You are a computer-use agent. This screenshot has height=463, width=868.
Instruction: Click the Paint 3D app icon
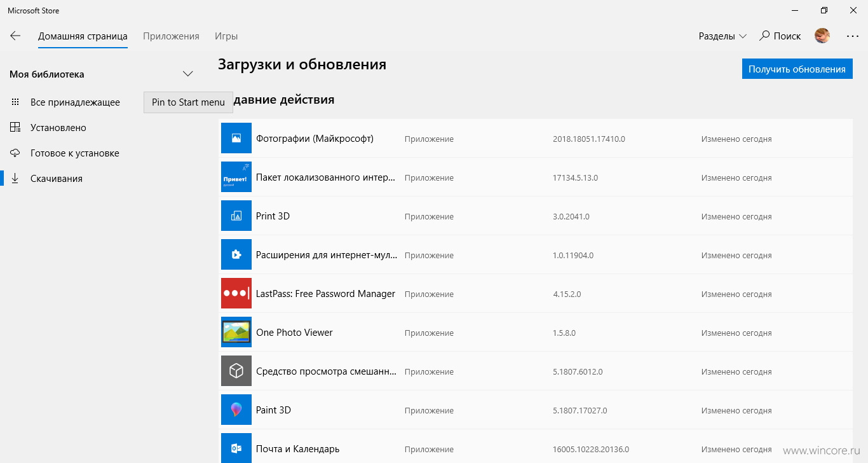point(236,410)
